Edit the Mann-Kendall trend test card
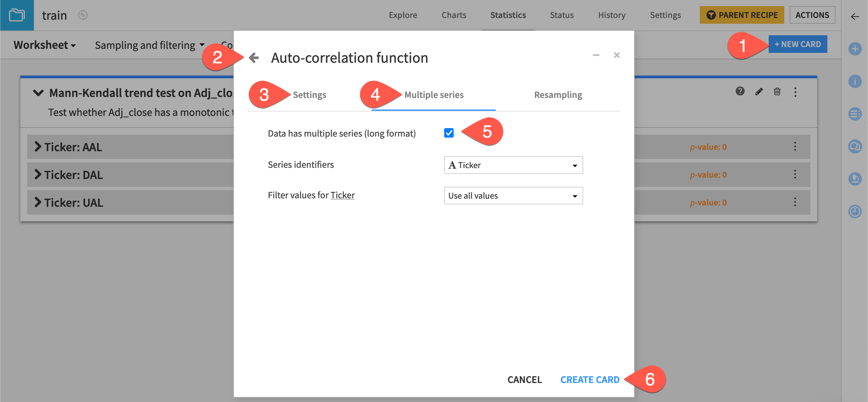Image resolution: width=868 pixels, height=402 pixels. [x=758, y=92]
